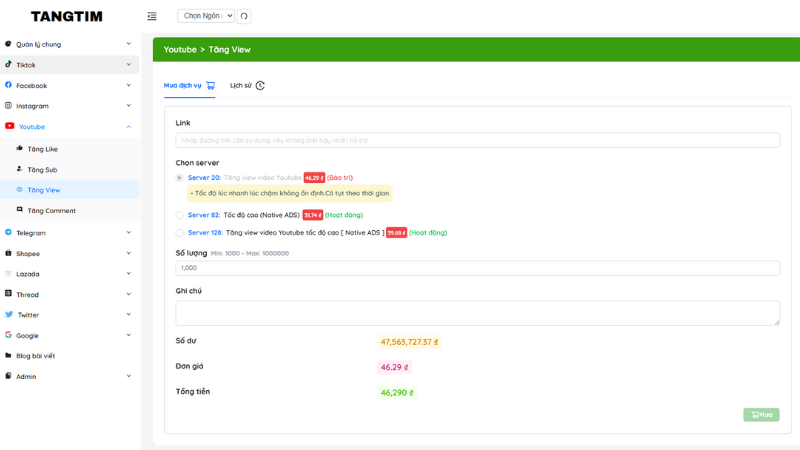The height and width of the screenshot is (450, 800).
Task: Click the Tiktok icon in sidebar
Action: pos(9,64)
